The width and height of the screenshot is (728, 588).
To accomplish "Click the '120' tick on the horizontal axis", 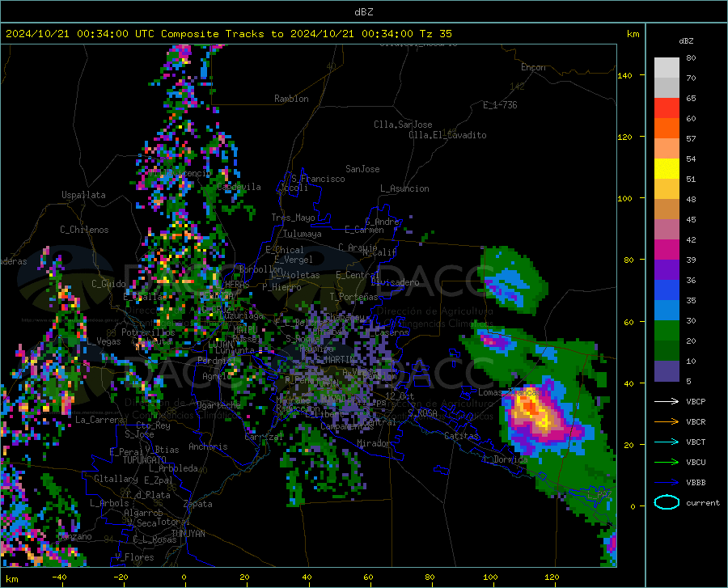I will click(552, 577).
